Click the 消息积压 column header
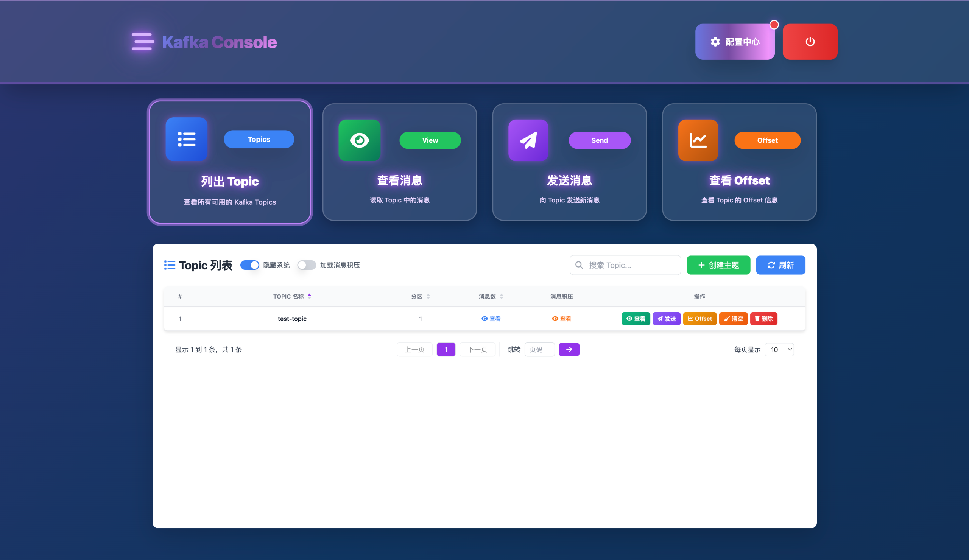 [x=561, y=296]
